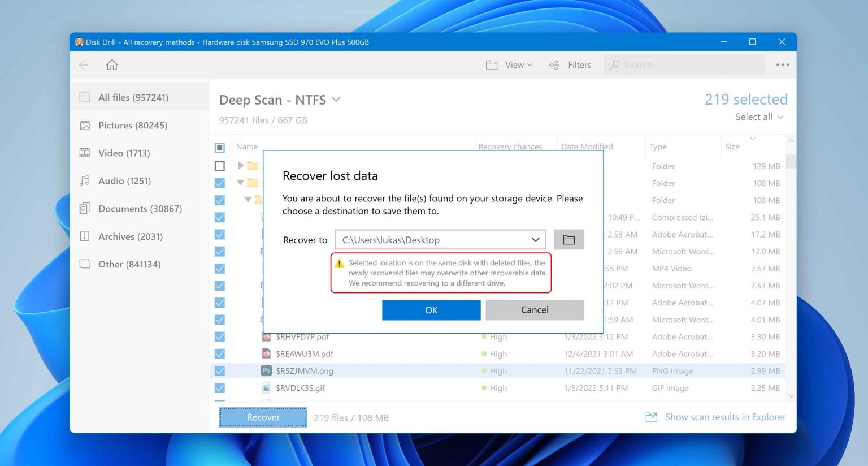Sort by the Recovery chances column header
868x466 pixels.
(x=510, y=146)
